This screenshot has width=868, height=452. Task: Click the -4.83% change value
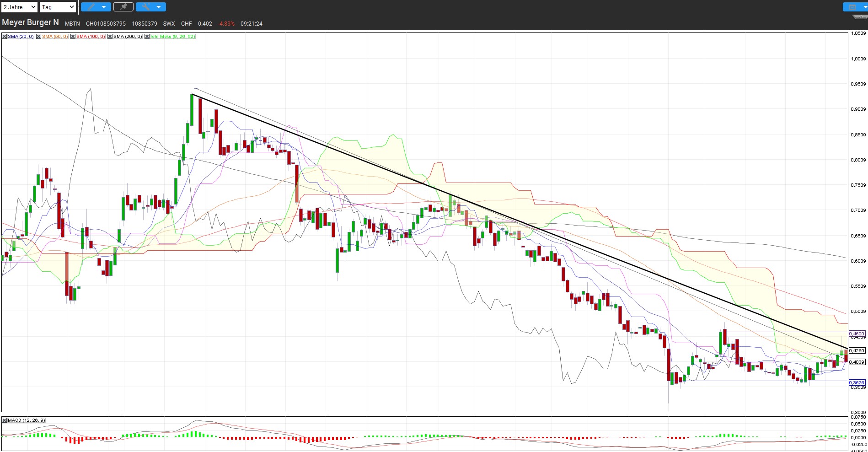pos(226,24)
